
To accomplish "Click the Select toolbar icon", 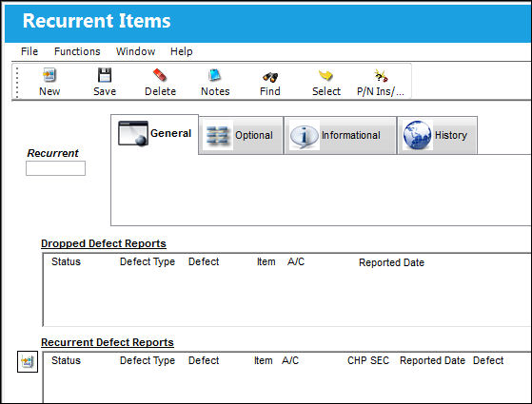I will (325, 75).
